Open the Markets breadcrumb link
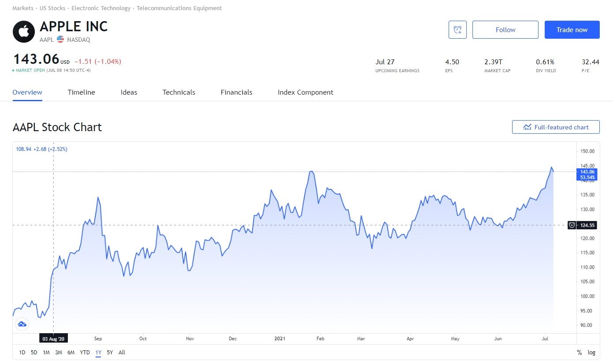613x364 pixels. pyautogui.click(x=23, y=8)
